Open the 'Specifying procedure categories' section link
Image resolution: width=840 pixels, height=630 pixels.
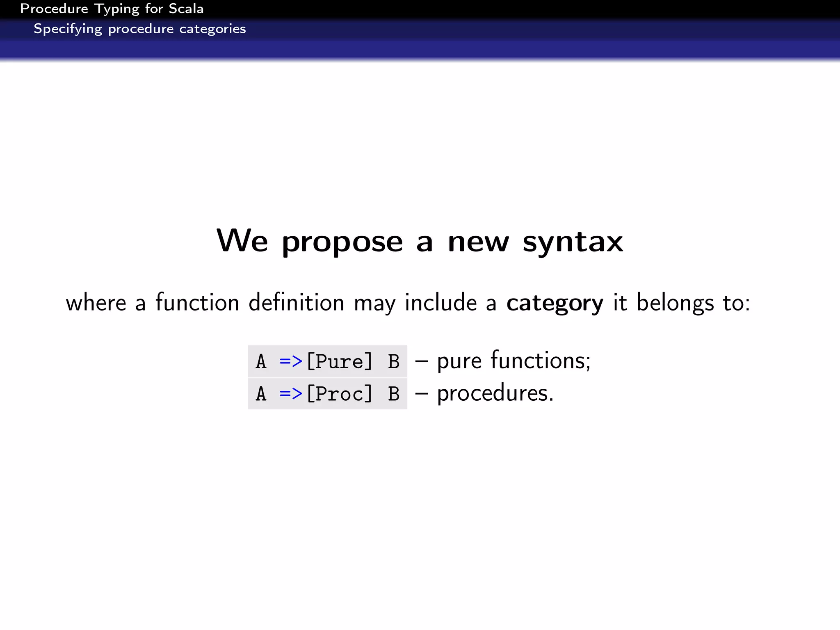pos(139,29)
